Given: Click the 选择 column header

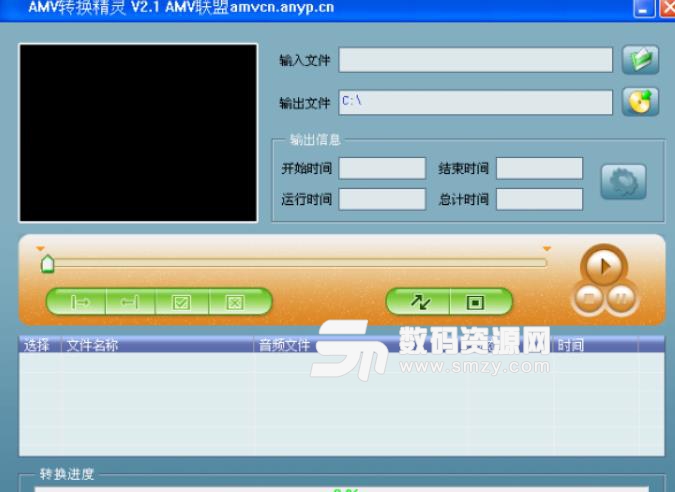Looking at the screenshot, I should tap(40, 345).
